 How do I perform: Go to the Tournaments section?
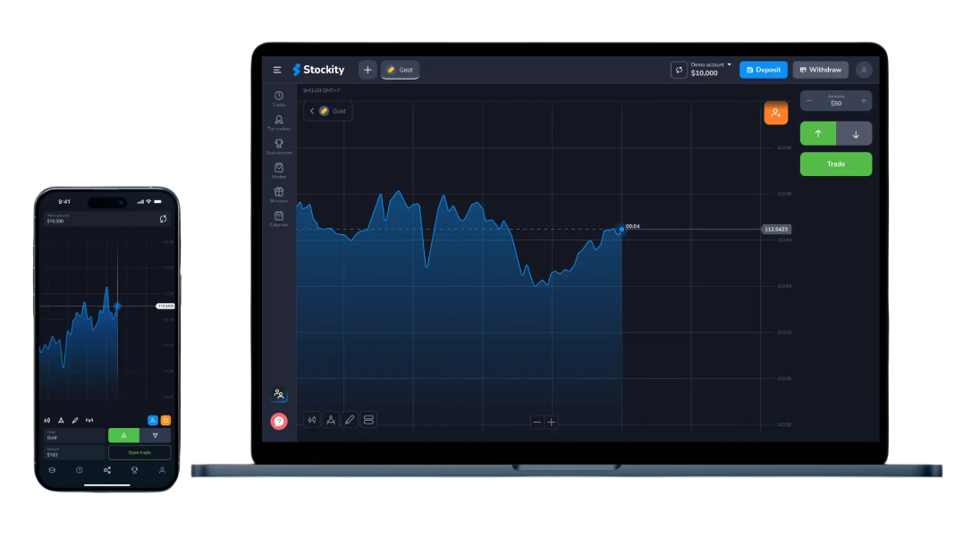[279, 145]
